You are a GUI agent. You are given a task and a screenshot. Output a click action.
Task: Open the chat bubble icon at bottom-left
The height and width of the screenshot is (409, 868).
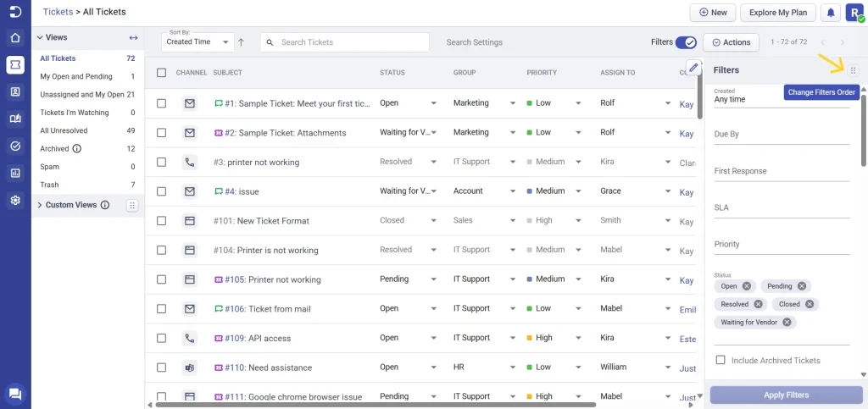click(15, 394)
